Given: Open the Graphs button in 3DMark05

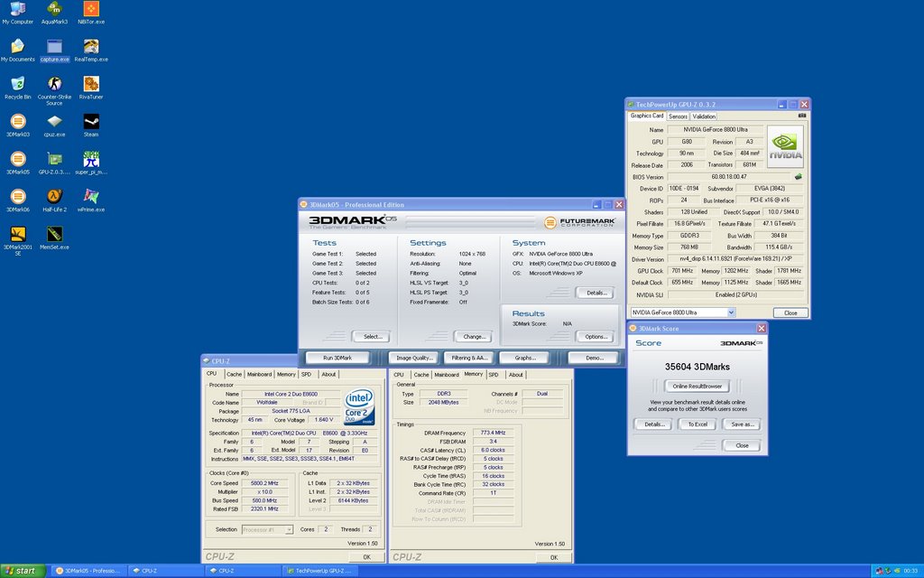Looking at the screenshot, I should click(x=524, y=358).
